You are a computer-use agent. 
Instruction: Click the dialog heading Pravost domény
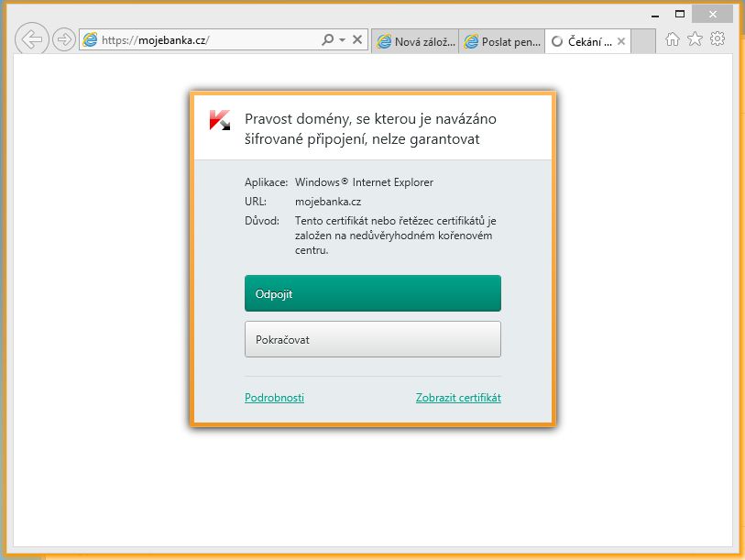tap(370, 129)
